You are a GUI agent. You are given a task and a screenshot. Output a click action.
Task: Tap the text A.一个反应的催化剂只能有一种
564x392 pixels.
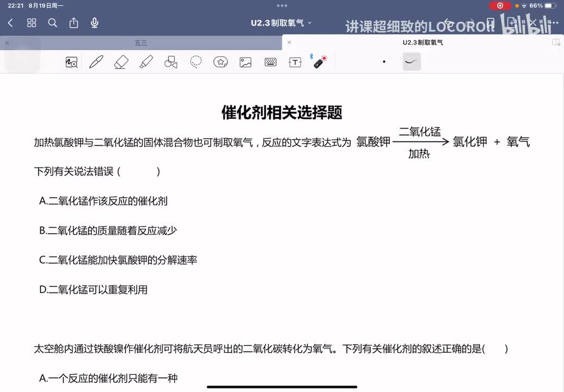pos(108,378)
